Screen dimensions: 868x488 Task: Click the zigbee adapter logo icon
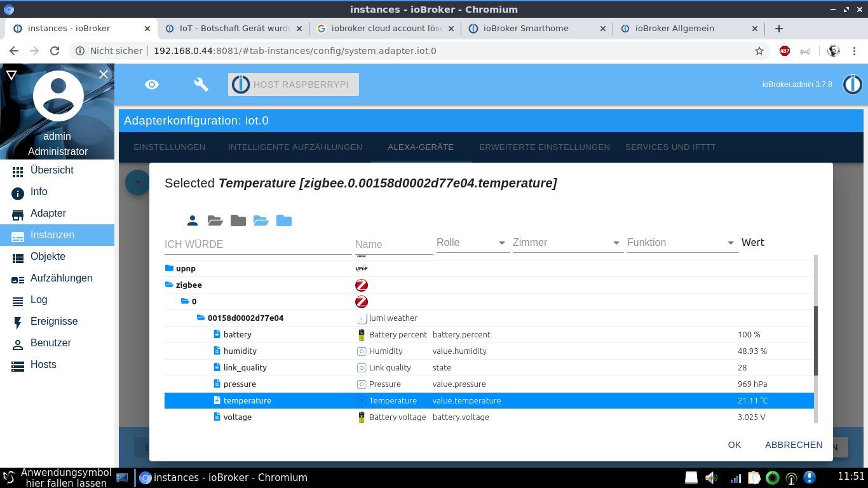362,285
